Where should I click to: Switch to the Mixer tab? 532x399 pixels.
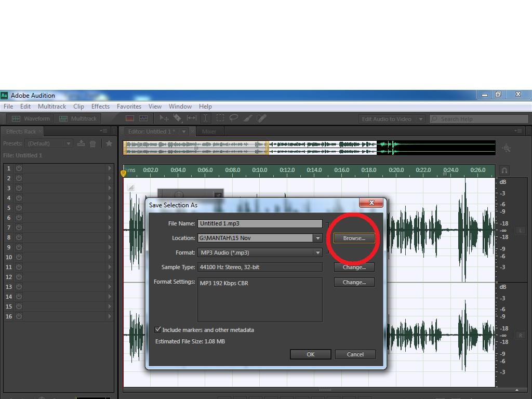point(209,131)
